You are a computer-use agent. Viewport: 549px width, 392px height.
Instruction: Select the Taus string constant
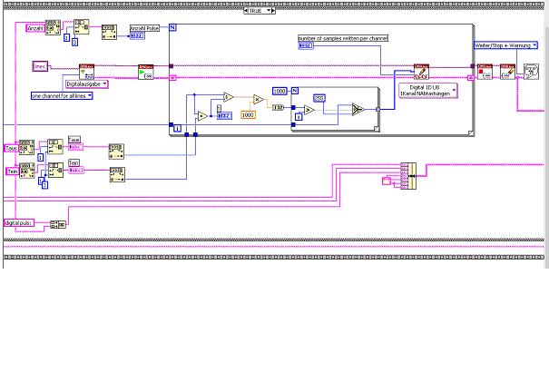point(11,149)
